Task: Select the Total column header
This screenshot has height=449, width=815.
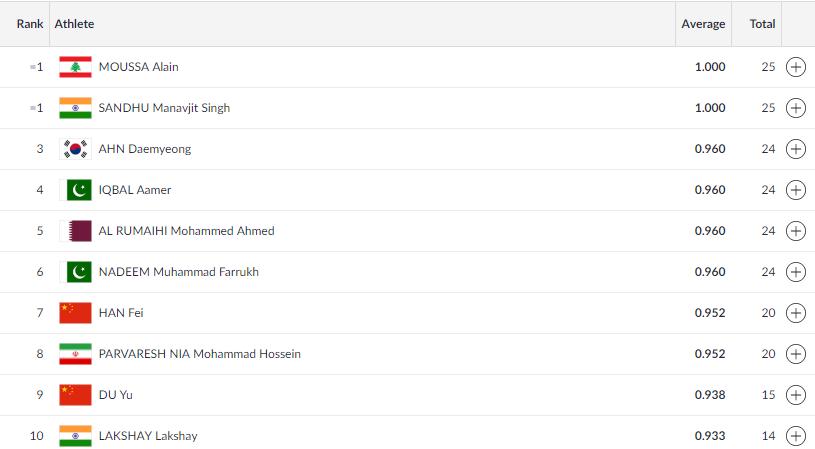Action: (763, 24)
